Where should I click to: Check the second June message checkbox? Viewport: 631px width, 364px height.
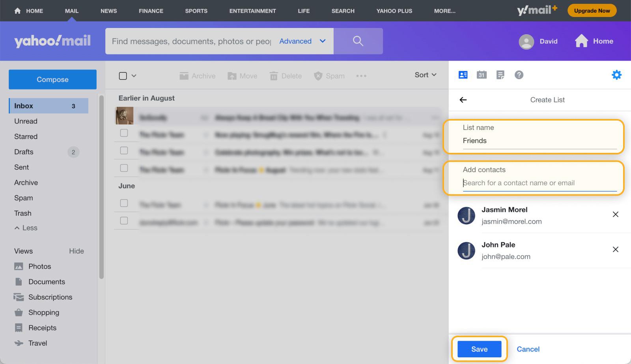124,221
